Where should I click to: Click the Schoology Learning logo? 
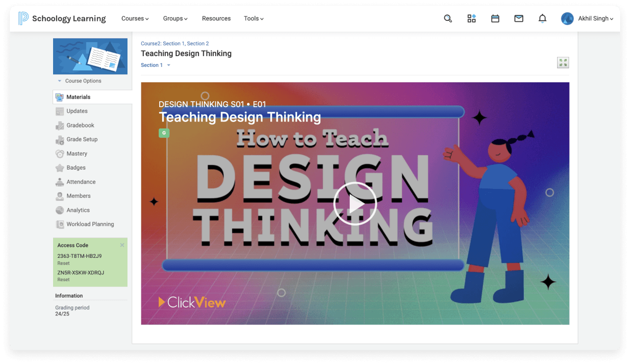[62, 18]
